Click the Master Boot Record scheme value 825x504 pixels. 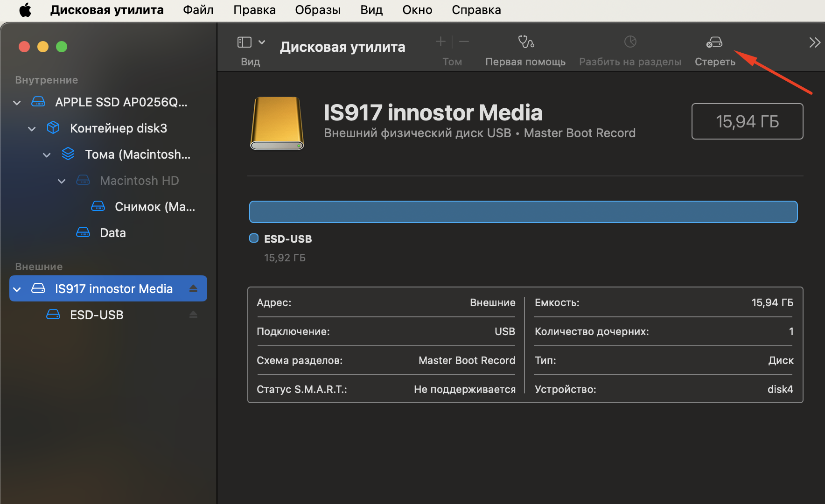coord(467,360)
